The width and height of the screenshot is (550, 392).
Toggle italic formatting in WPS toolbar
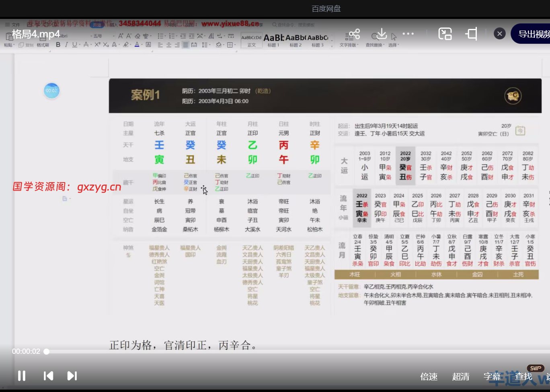[66, 45]
